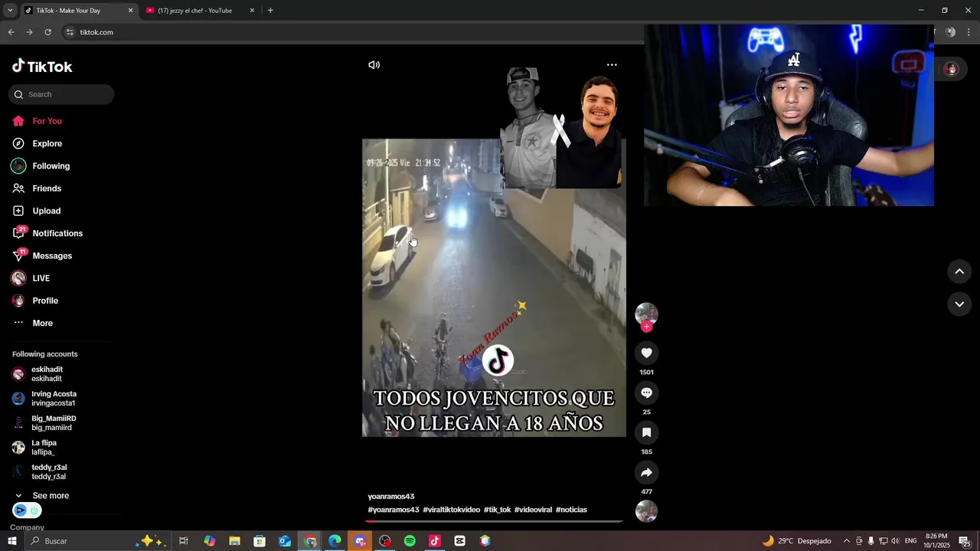Click the TikTok logo
Screen dimensions: 980x551
[42, 67]
